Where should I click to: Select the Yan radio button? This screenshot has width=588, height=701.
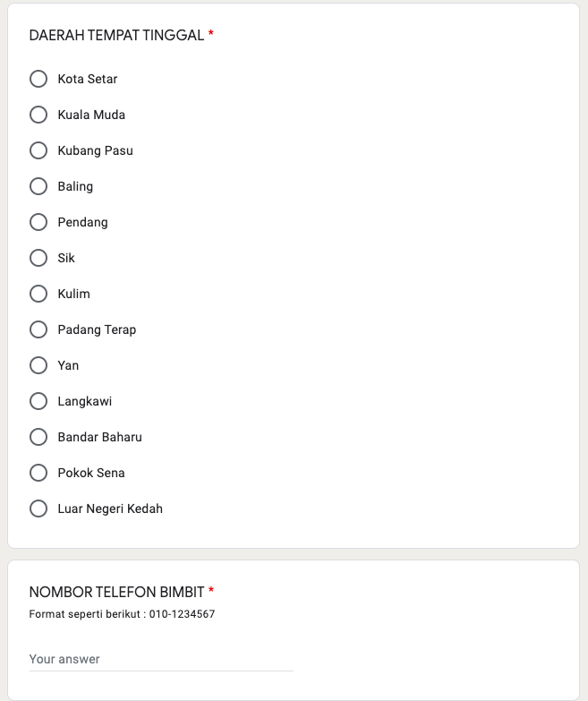point(38,365)
